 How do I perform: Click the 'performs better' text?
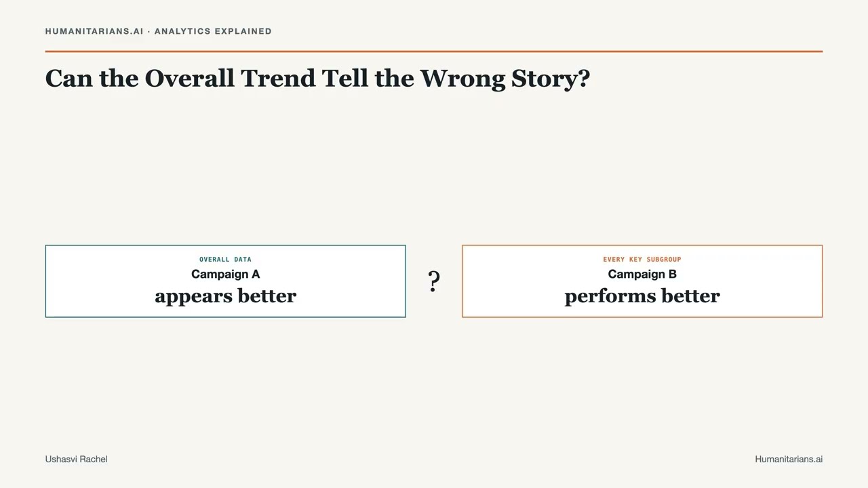642,296
